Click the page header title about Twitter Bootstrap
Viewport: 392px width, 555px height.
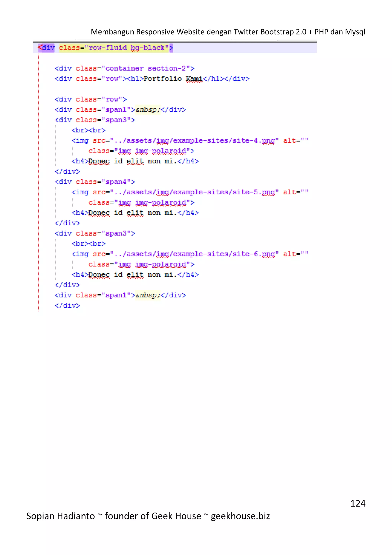pos(228,32)
